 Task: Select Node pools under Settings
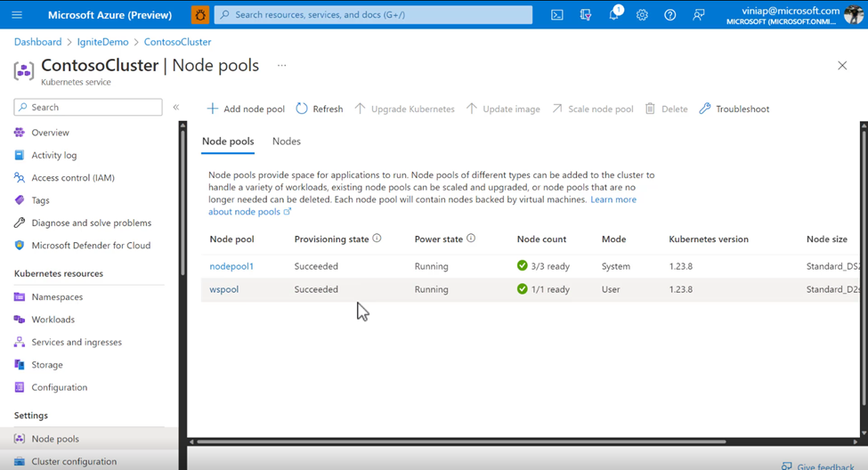coord(55,439)
